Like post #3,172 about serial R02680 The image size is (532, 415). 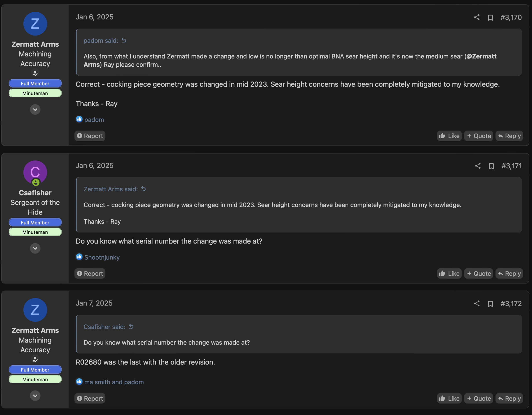(449, 399)
